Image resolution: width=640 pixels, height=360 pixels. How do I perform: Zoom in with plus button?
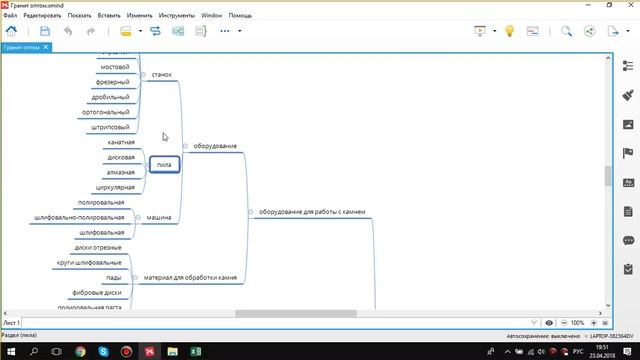[x=594, y=323]
